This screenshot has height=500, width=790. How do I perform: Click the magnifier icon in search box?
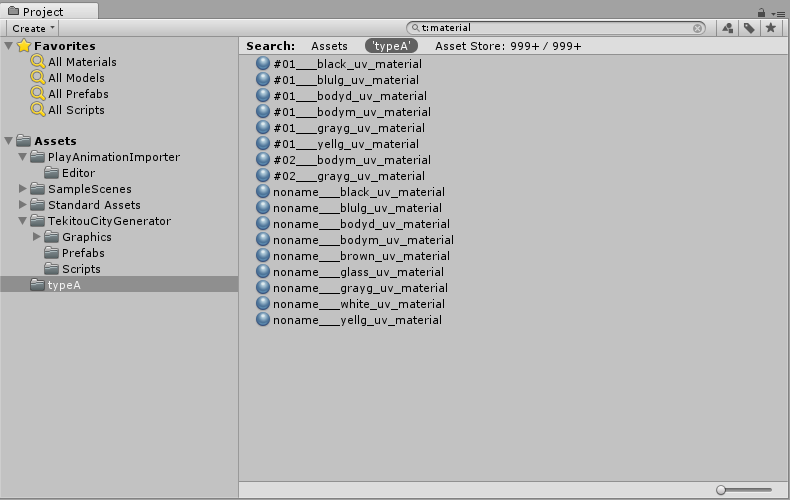[415, 28]
